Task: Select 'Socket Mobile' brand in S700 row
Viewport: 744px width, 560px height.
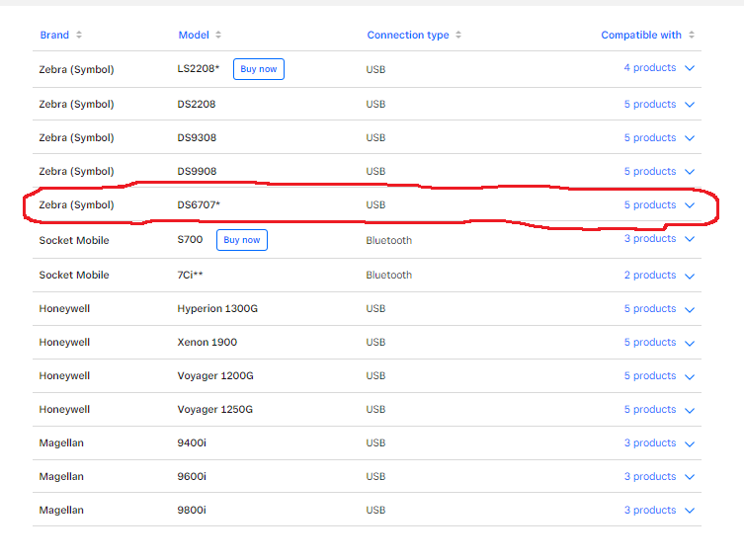Action: [74, 241]
